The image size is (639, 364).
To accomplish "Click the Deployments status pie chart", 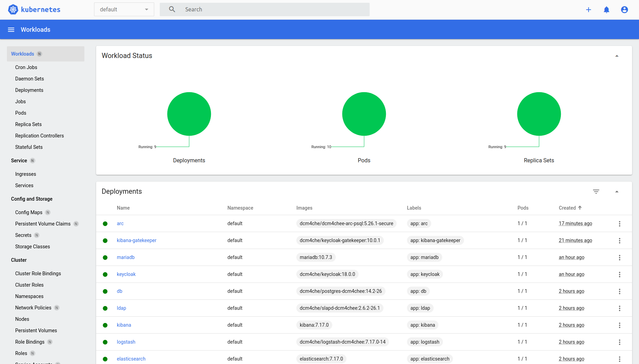I will click(x=189, y=114).
